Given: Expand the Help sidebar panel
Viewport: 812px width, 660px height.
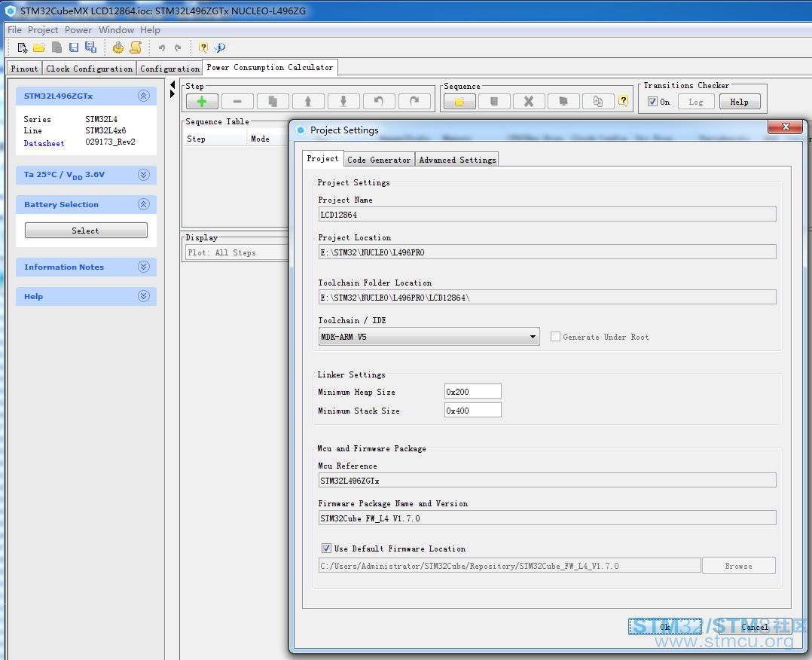Looking at the screenshot, I should (x=144, y=296).
